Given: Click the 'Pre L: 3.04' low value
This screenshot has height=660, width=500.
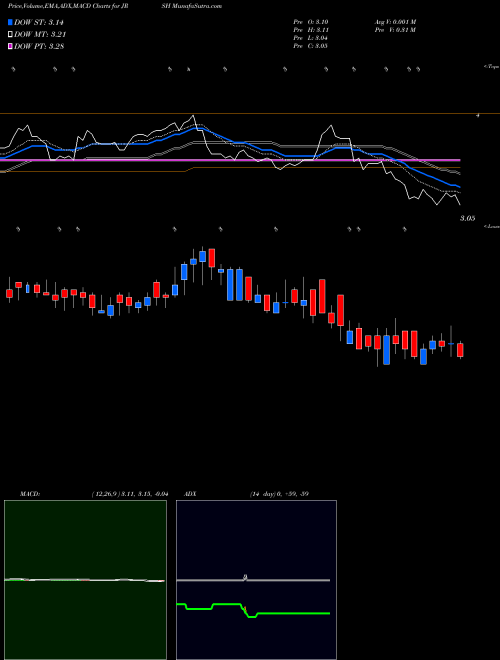Looking at the screenshot, I should (x=311, y=38).
